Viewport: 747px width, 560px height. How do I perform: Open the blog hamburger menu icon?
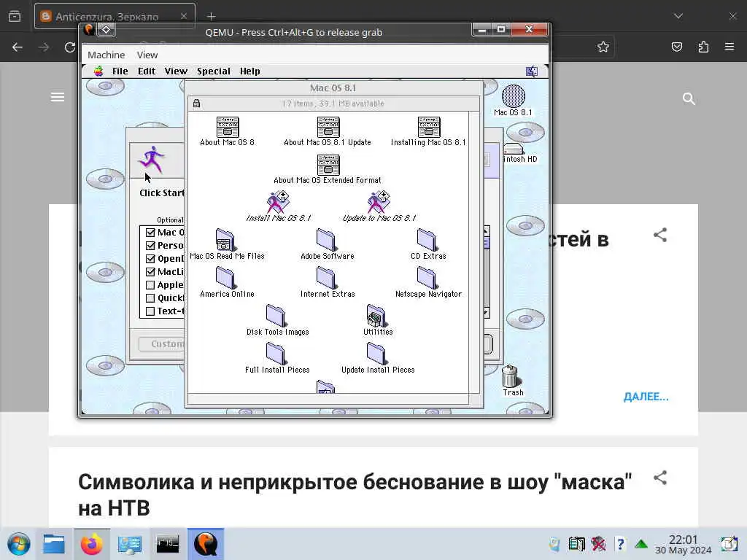[x=58, y=97]
